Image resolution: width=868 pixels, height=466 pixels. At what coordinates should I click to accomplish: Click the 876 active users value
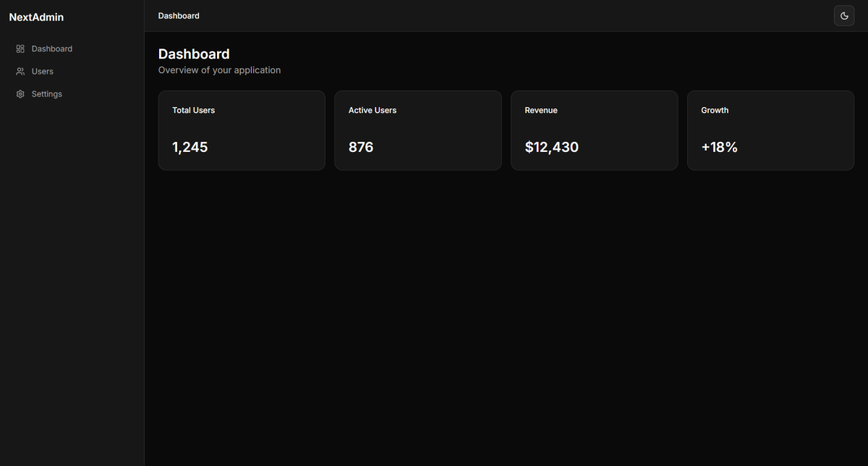click(361, 148)
